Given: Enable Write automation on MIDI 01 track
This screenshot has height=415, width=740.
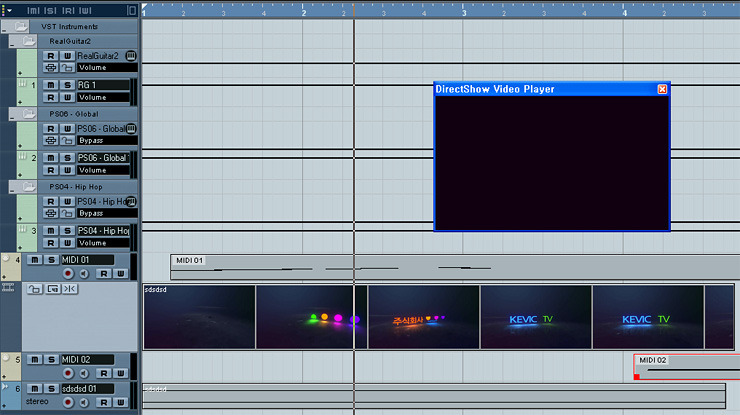Looking at the screenshot, I should point(120,273).
